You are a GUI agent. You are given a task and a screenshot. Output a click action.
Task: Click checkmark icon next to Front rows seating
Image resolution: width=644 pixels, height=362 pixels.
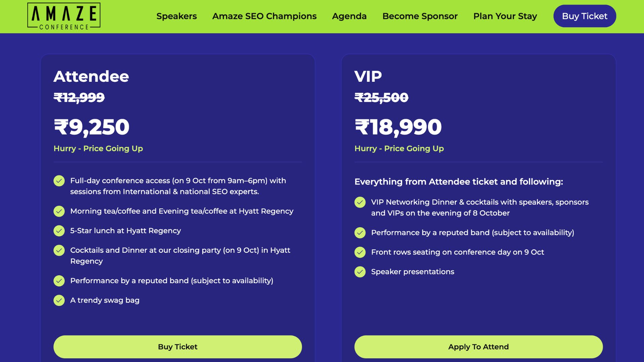[x=360, y=252]
